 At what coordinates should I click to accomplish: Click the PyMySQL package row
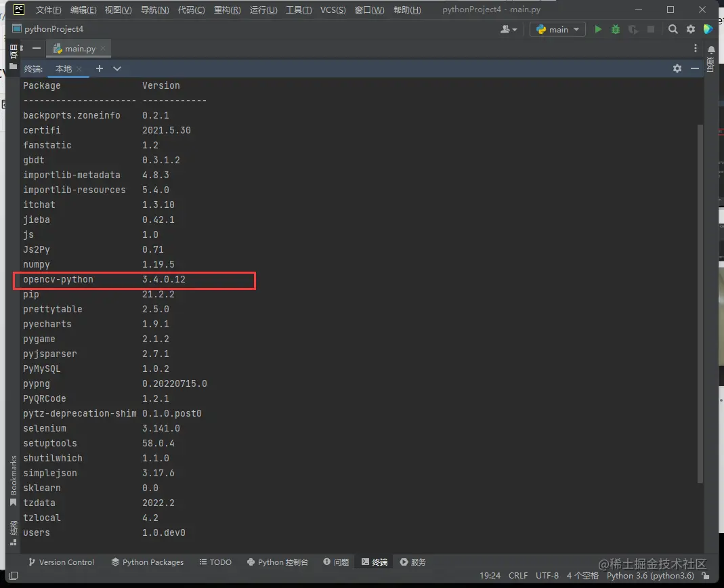[96, 369]
